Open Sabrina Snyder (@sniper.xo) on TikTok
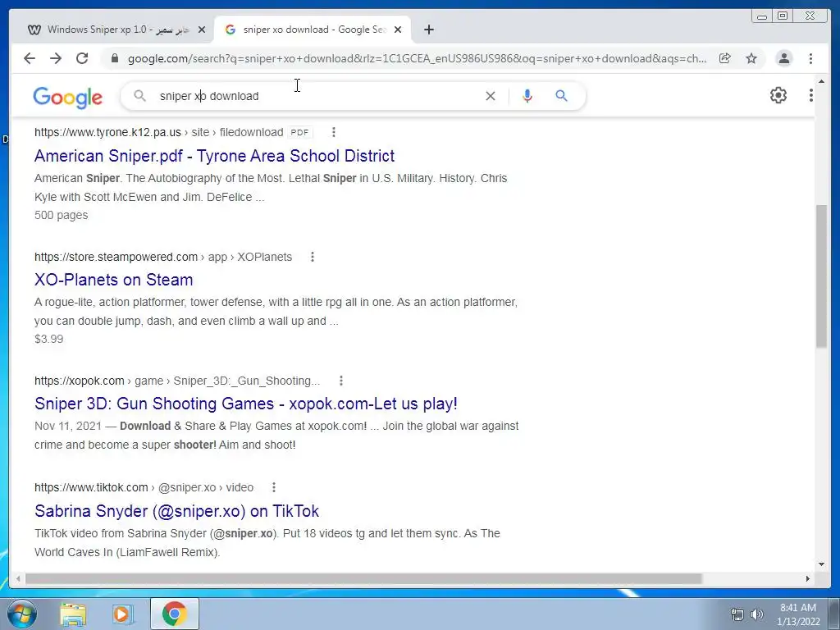 (177, 511)
